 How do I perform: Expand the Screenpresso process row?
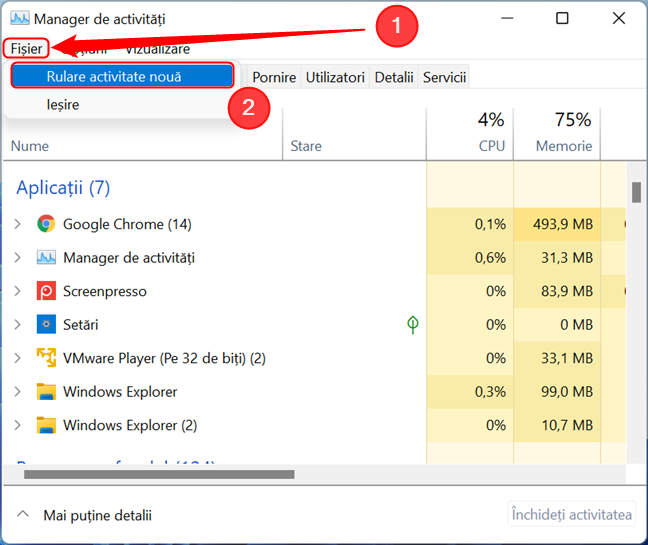click(x=17, y=291)
